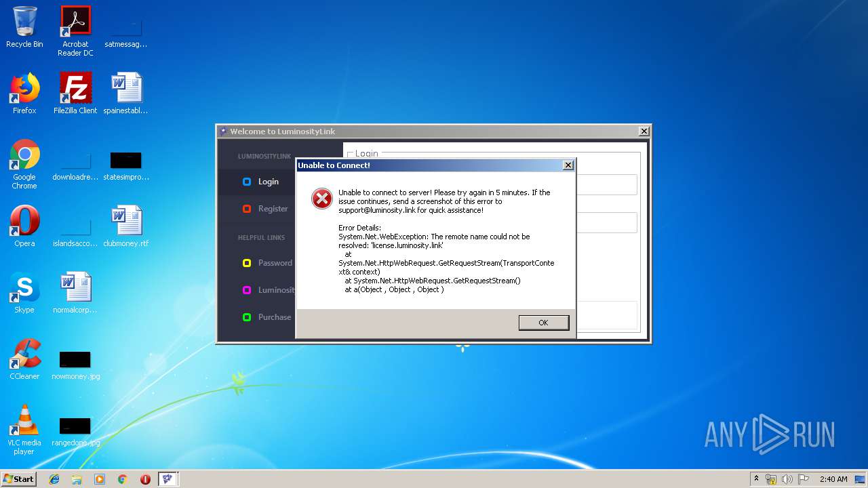Click the red error icon in dialog
This screenshot has height=488, width=868.
tap(321, 199)
